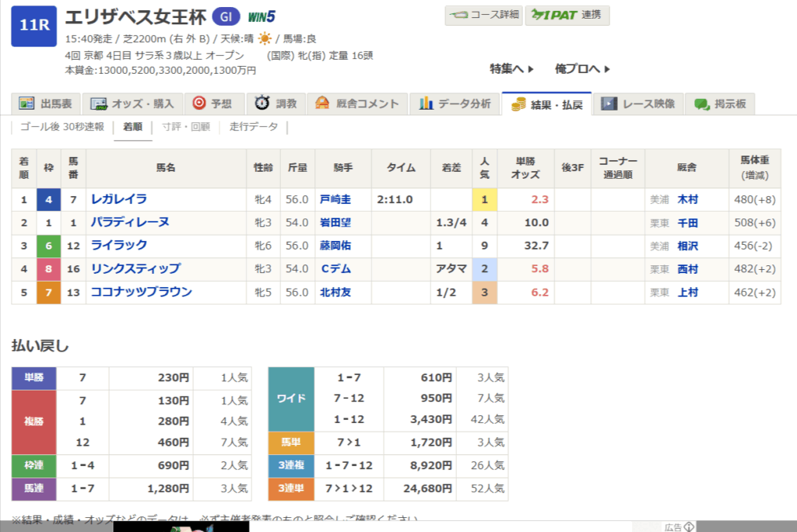Click the データ分析 chart icon tab
797x532 pixels.
(427, 103)
